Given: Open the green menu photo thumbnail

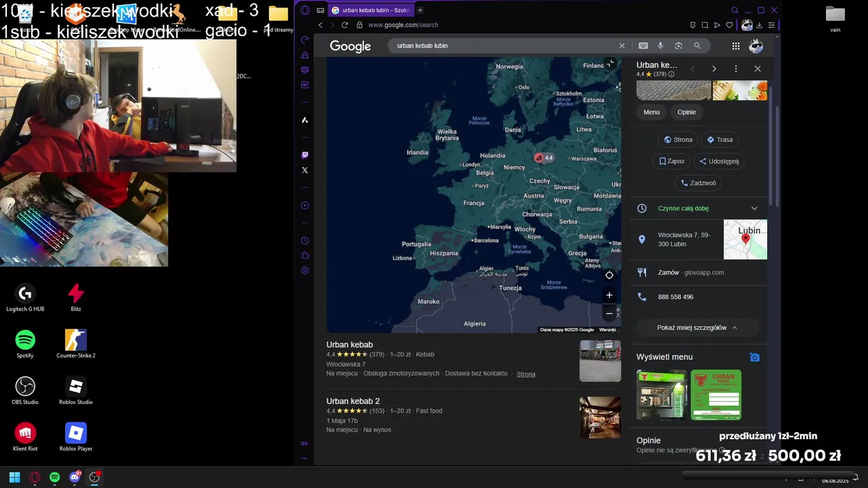Looking at the screenshot, I should click(x=662, y=394).
